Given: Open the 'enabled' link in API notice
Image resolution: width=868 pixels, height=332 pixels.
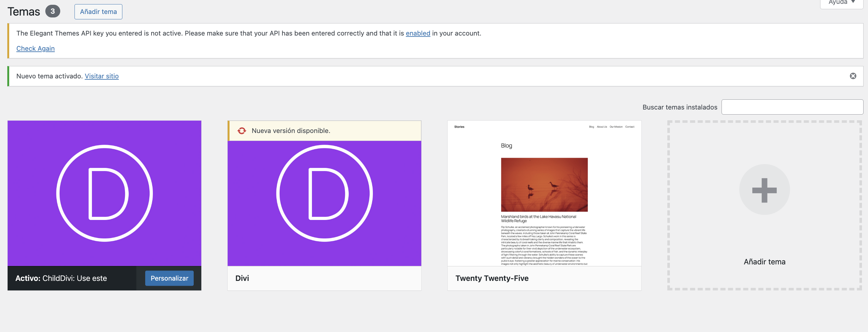Looking at the screenshot, I should (x=418, y=33).
